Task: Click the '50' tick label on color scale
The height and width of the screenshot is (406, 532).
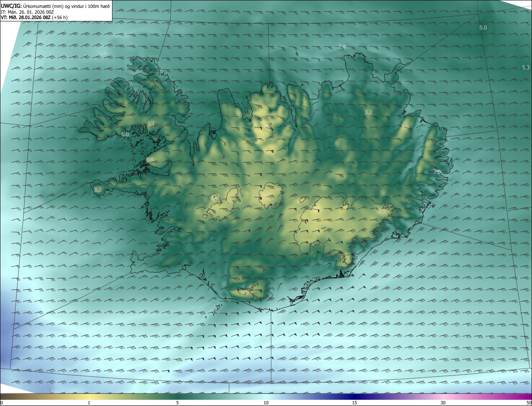Action: tap(529, 403)
